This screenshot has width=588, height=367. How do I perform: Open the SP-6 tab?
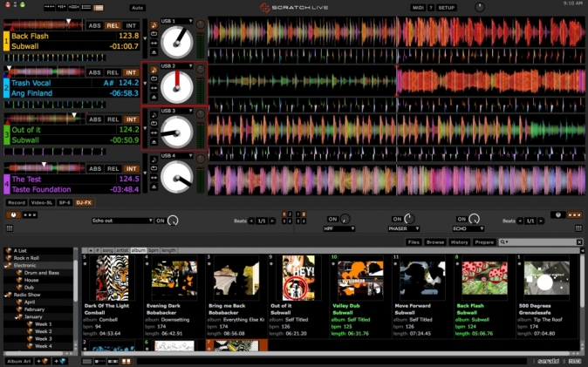click(65, 203)
